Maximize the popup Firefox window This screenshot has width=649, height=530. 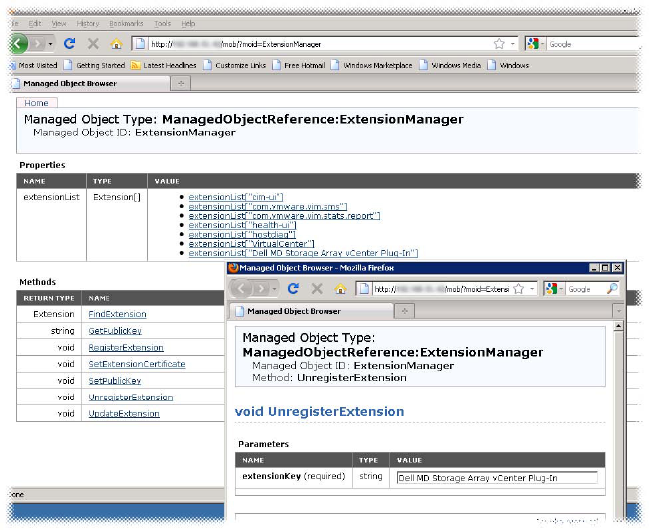[605, 267]
